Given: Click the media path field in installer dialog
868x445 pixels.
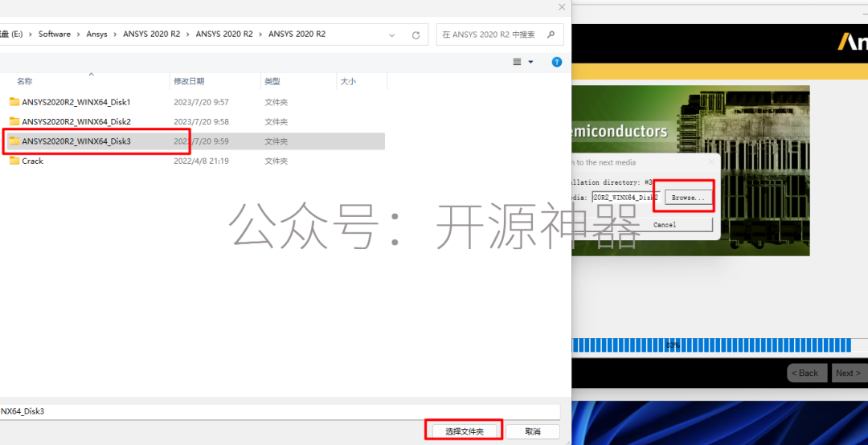Looking at the screenshot, I should [x=626, y=197].
